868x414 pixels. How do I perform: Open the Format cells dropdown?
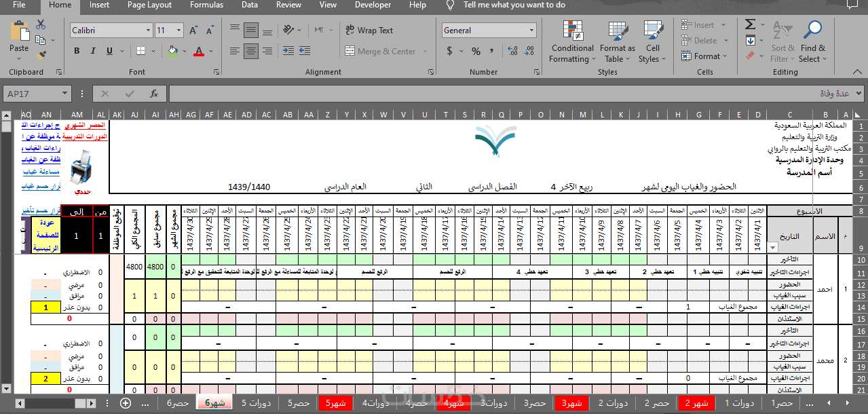(705, 56)
